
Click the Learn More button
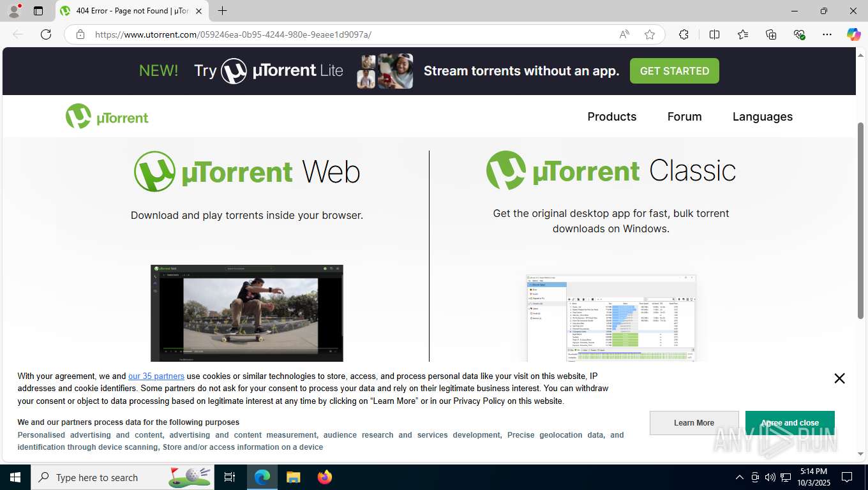tap(694, 423)
